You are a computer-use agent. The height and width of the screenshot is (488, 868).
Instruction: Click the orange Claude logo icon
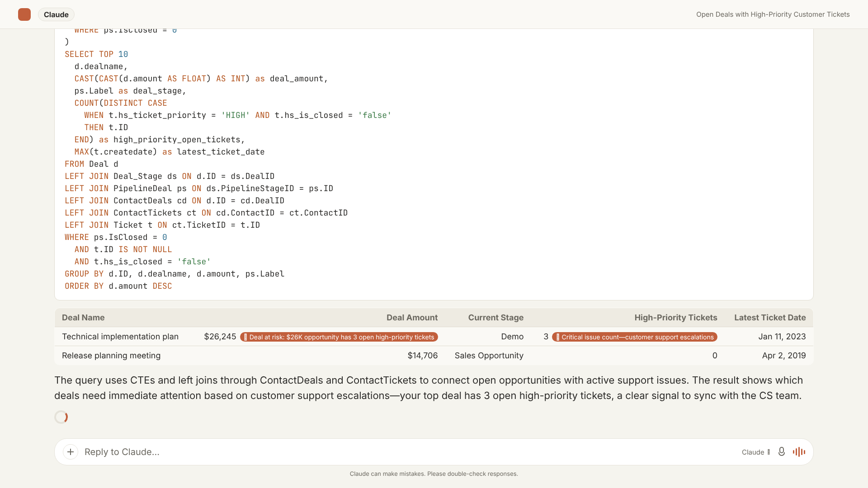[x=24, y=14]
